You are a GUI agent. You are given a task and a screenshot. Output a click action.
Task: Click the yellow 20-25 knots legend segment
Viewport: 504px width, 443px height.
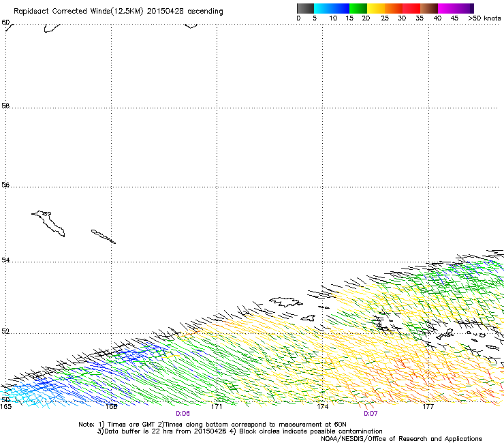(376, 8)
